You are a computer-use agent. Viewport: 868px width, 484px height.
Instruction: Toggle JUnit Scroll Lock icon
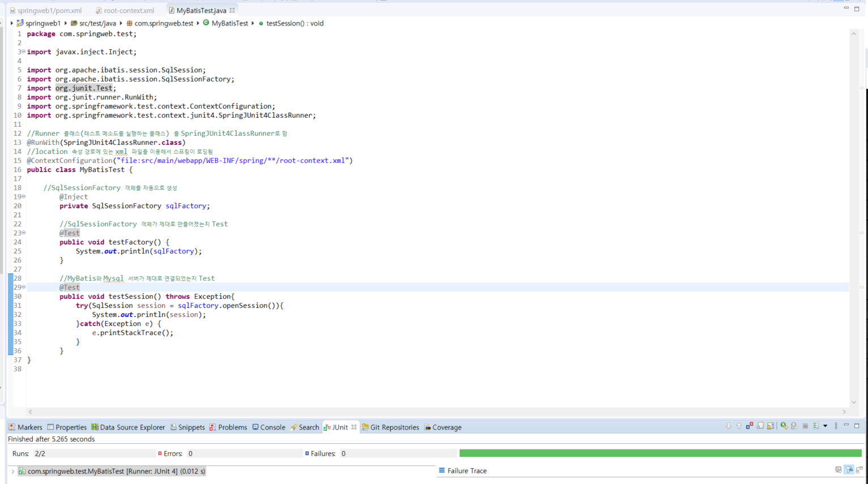771,426
